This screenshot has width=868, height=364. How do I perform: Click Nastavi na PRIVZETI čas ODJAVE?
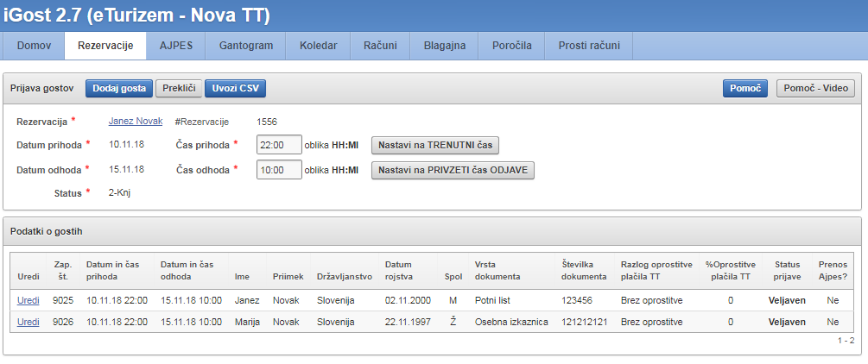point(453,170)
